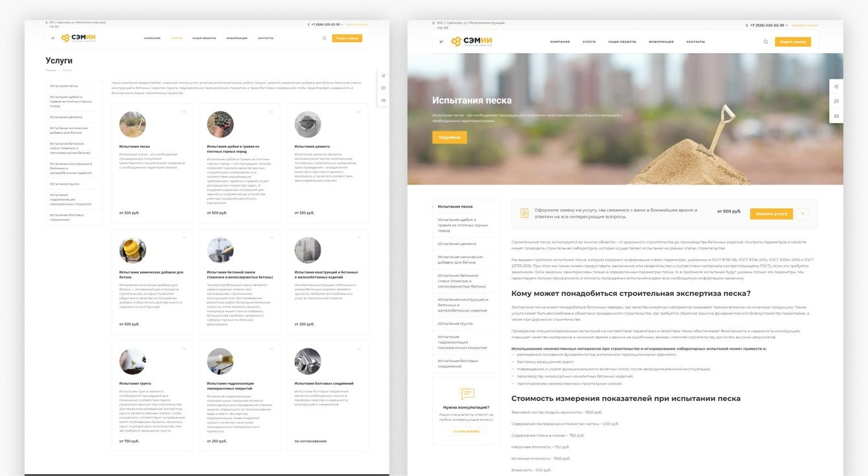Viewport: 868px width, 476px height.
Task: Select highlighted Услуги menu item on Услуги page
Action: coord(177,38)
